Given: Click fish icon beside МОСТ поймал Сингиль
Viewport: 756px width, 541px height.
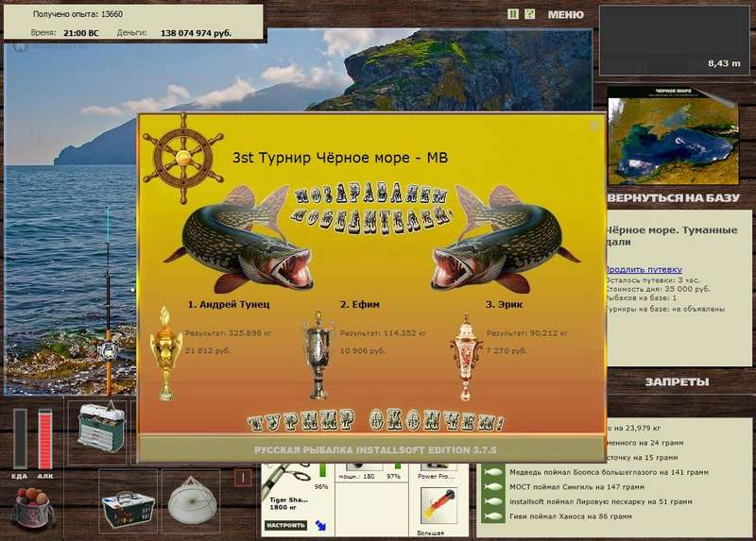Looking at the screenshot, I should (x=492, y=487).
